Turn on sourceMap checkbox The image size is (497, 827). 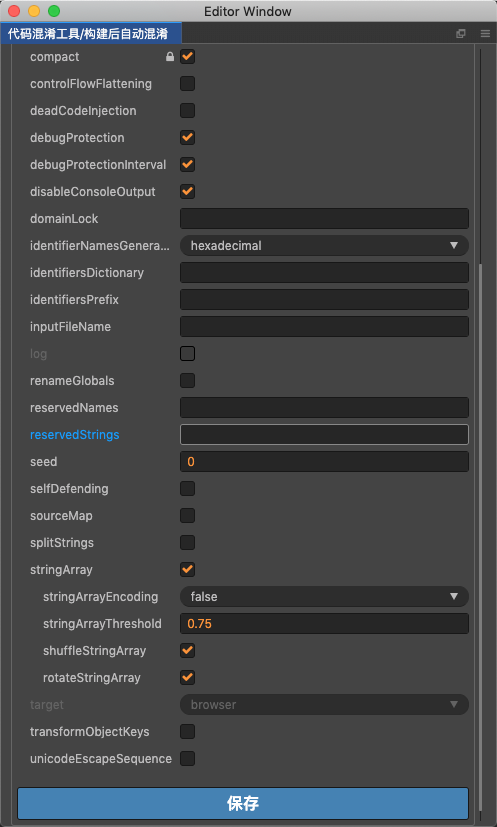click(187, 515)
